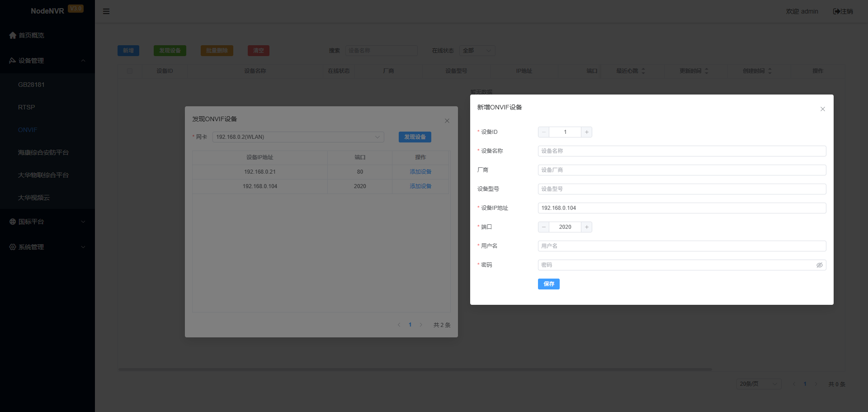Click the 设备名称 field in the 新增ONVIF设备 dialog
Viewport: 868px width, 412px height.
click(x=682, y=151)
